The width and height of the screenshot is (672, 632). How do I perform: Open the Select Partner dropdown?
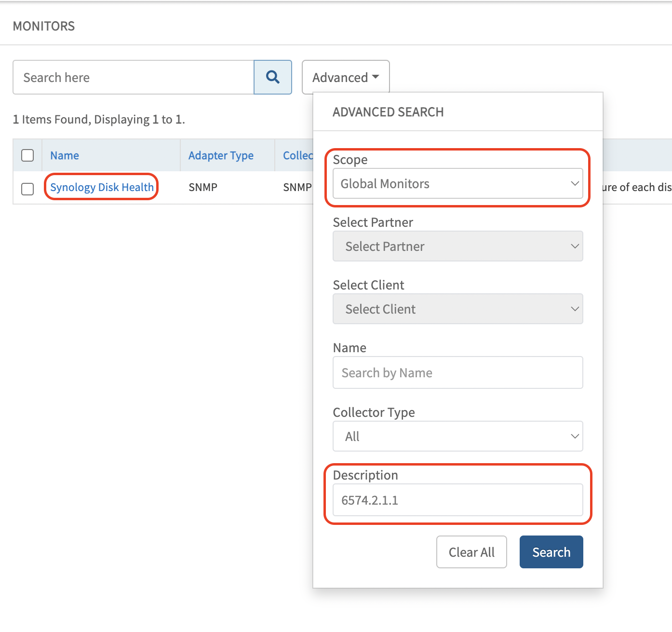tap(457, 246)
